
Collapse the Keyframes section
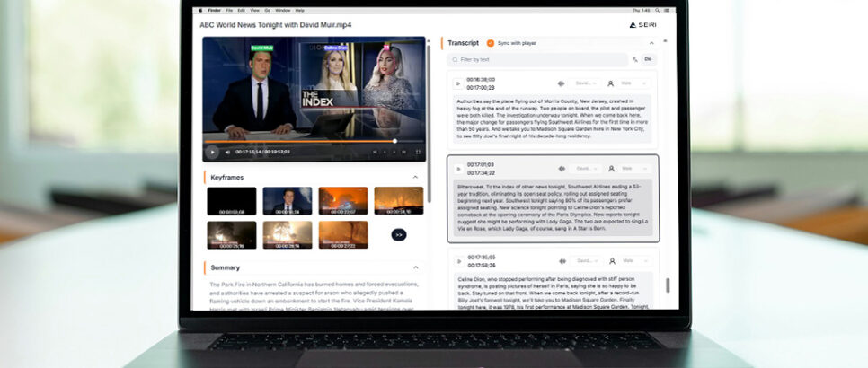tap(415, 178)
